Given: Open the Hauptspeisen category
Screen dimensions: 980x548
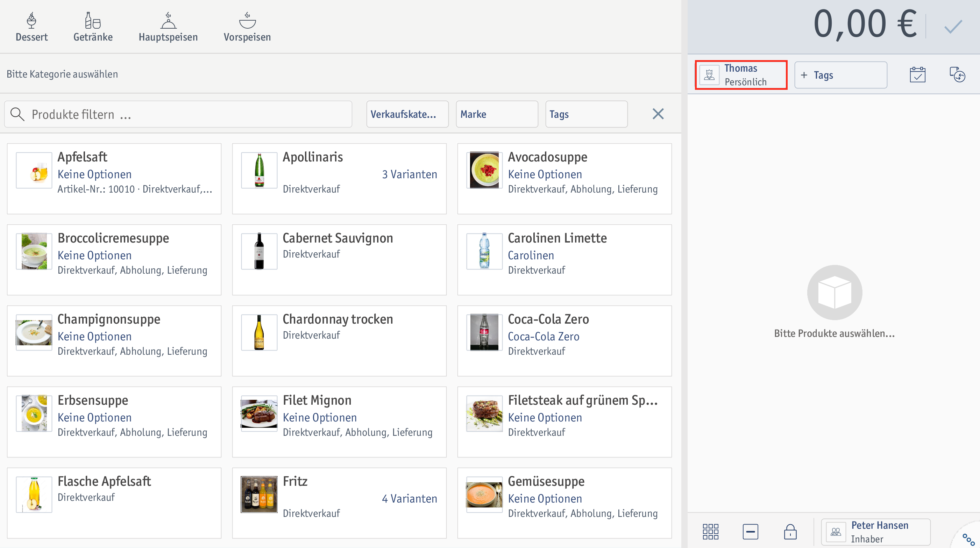Looking at the screenshot, I should (x=168, y=27).
